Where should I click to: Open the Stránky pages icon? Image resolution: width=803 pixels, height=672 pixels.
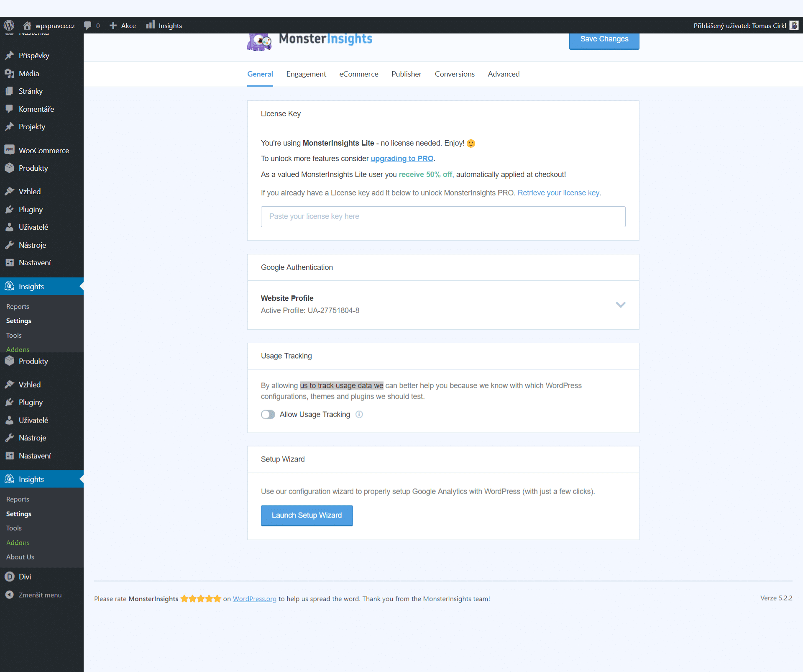[x=9, y=91]
